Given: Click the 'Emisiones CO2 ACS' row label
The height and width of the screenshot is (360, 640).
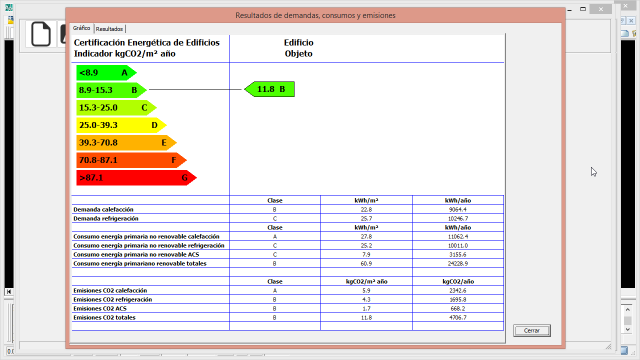Looking at the screenshot, I should 100,309.
